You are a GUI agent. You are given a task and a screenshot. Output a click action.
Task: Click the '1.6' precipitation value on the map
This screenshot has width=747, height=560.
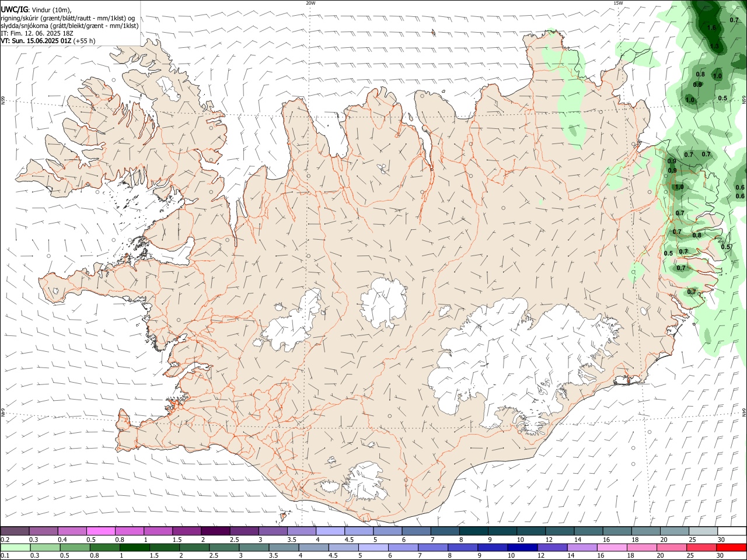(711, 27)
